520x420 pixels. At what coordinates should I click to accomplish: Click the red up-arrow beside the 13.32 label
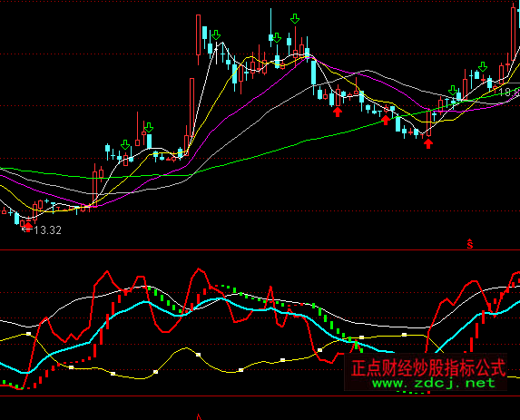28,227
